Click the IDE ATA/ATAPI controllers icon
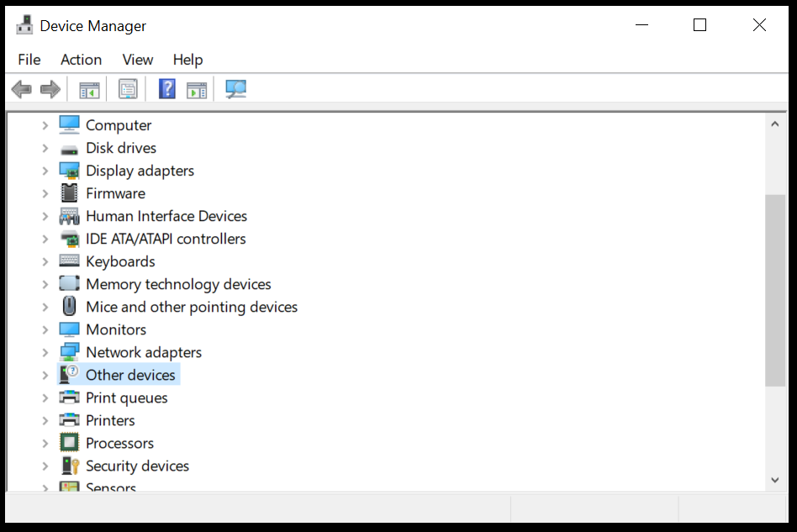This screenshot has width=797, height=532. coord(70,239)
